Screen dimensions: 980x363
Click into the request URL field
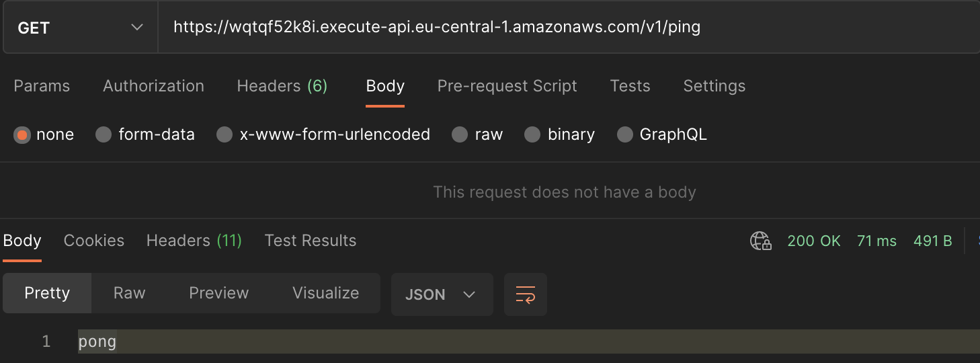tap(569, 28)
